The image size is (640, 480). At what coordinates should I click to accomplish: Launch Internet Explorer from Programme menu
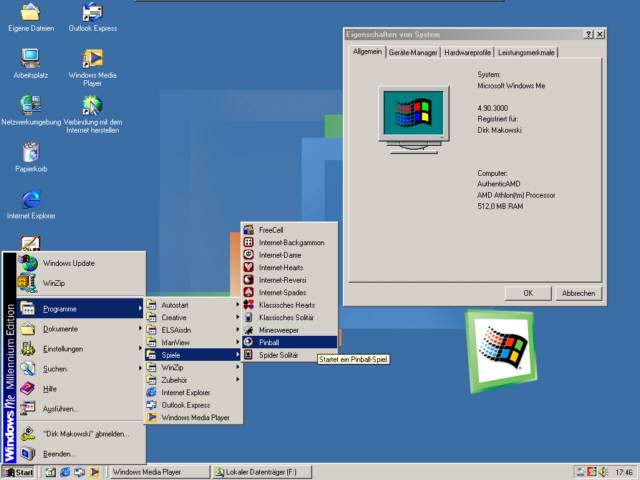point(193,392)
